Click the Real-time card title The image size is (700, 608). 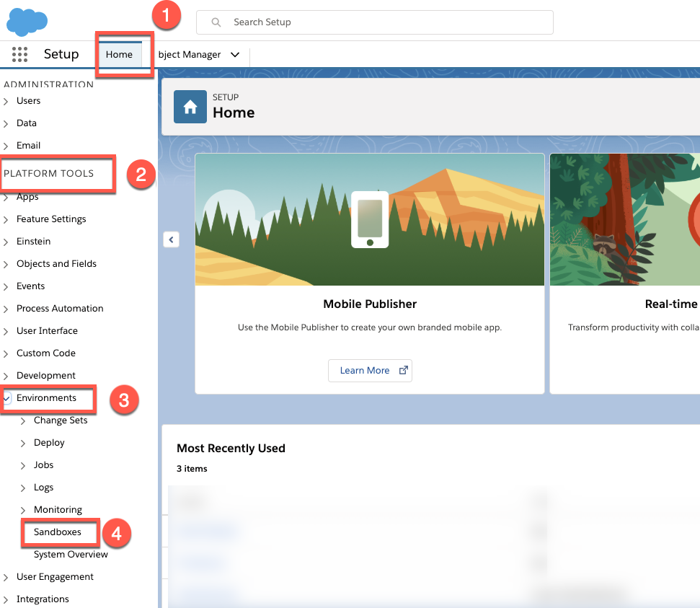[x=671, y=304]
